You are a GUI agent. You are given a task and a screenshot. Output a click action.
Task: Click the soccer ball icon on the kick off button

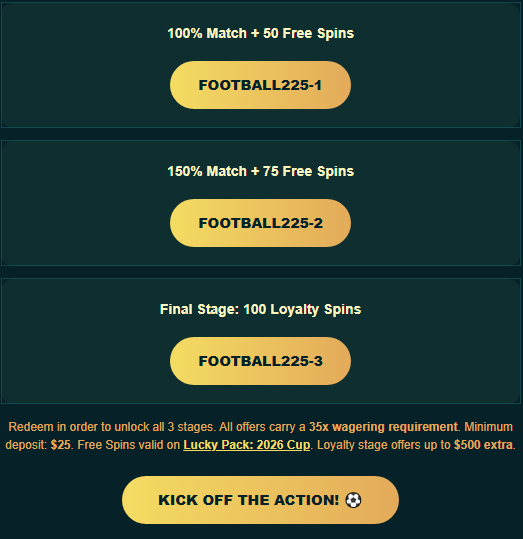[x=353, y=500]
